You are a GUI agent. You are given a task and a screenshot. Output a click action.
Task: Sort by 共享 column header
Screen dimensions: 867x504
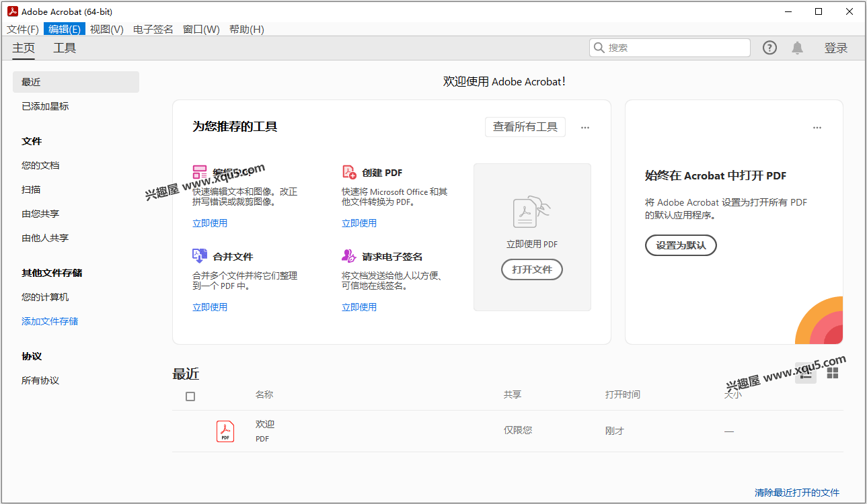[x=513, y=394]
